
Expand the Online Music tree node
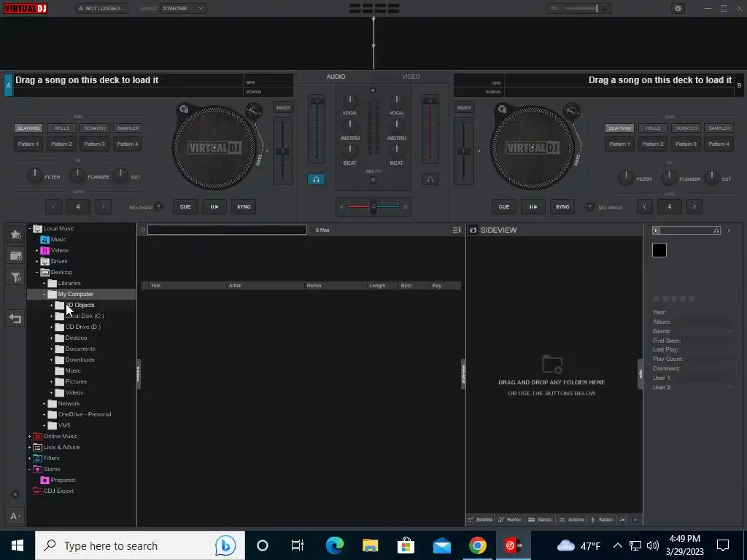pyautogui.click(x=29, y=436)
